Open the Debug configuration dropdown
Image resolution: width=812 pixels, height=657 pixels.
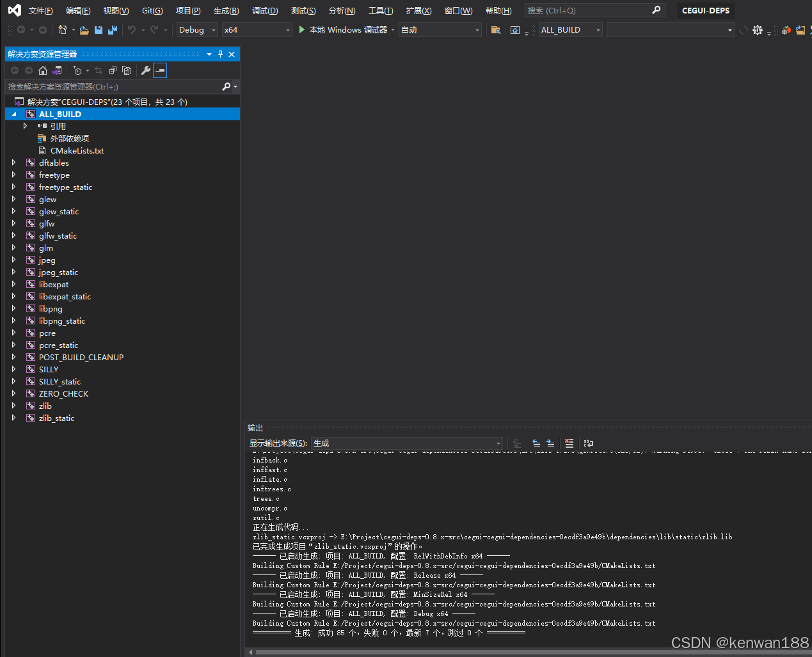coord(196,29)
